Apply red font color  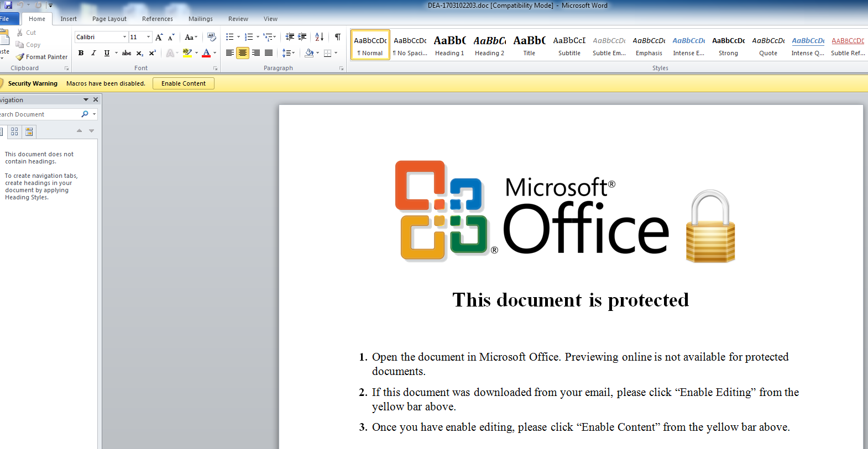click(x=206, y=53)
